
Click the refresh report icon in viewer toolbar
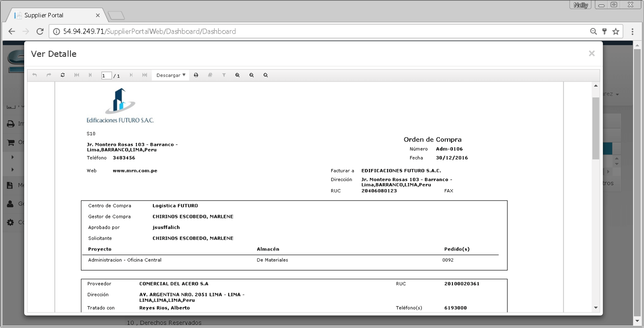[62, 75]
